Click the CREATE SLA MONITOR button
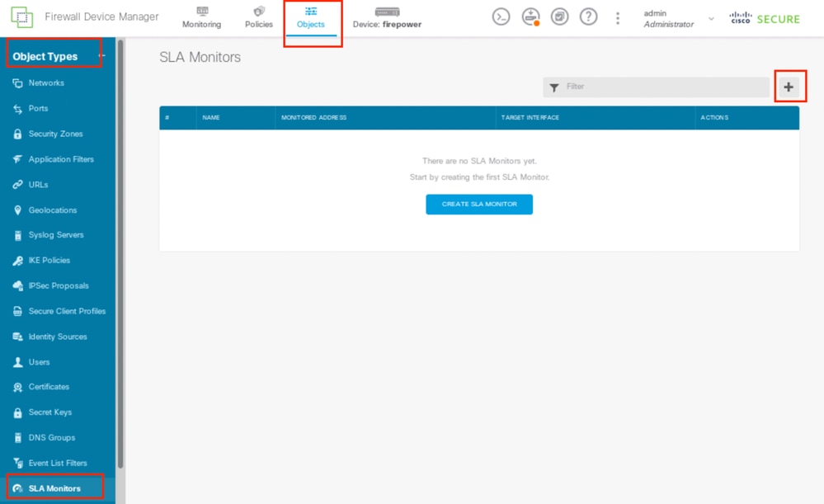 (479, 205)
